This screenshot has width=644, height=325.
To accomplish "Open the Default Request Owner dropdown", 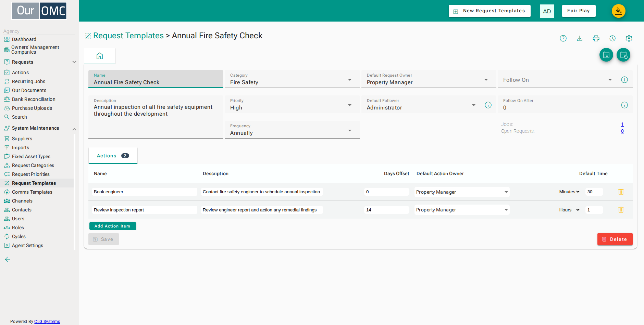I will (429, 79).
